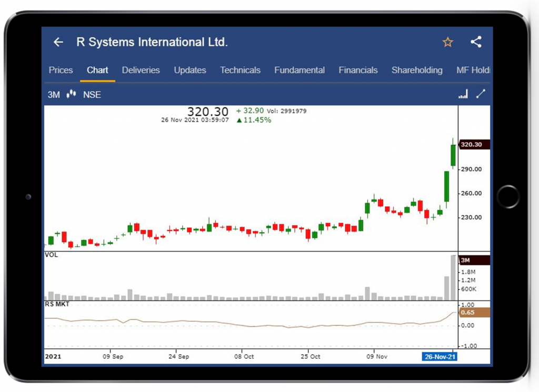Click the 24 Sep date label

click(x=179, y=356)
